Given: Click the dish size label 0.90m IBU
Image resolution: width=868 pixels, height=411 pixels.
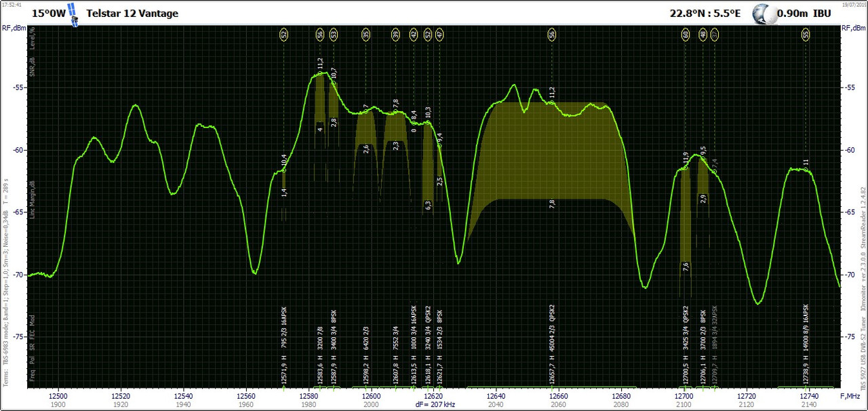Looking at the screenshot, I should point(804,13).
